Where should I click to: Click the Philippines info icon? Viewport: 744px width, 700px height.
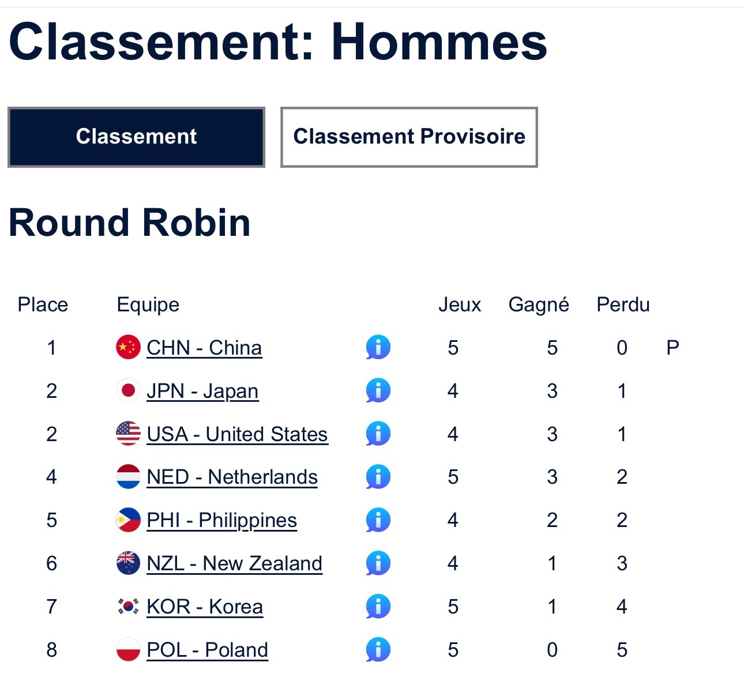coord(378,520)
